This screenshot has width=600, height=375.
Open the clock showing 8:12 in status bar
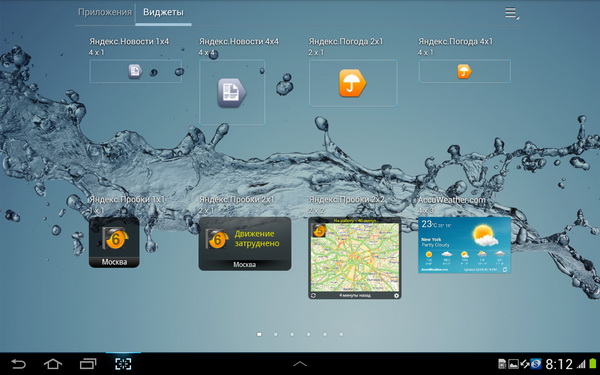point(559,364)
